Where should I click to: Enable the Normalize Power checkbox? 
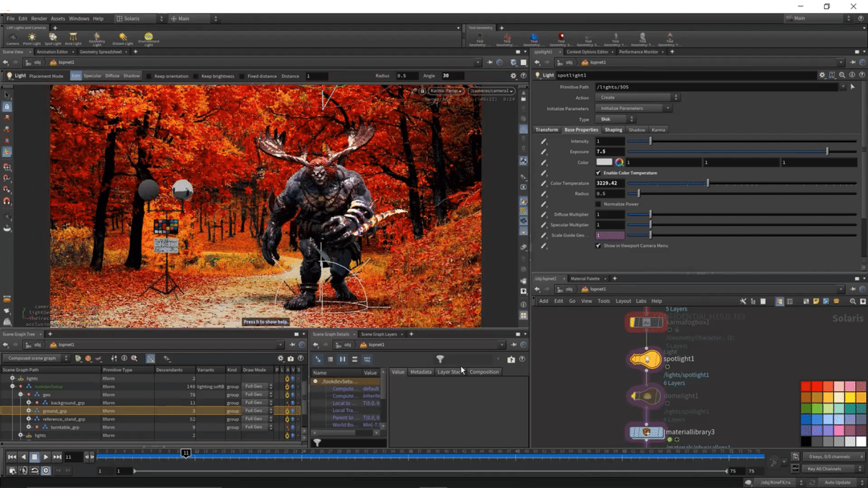coord(598,204)
